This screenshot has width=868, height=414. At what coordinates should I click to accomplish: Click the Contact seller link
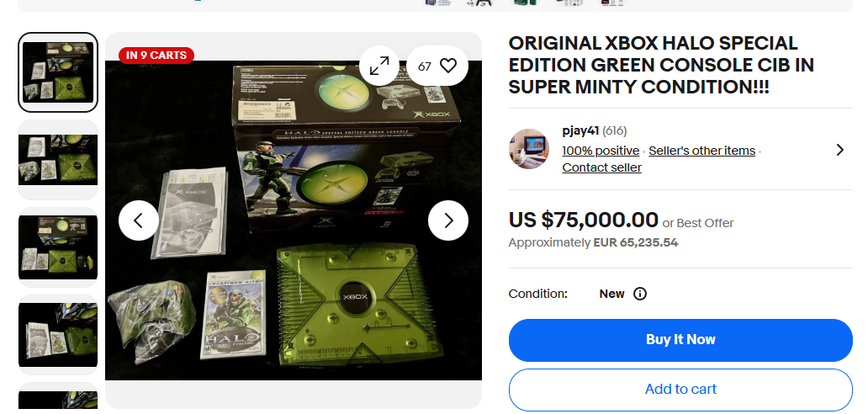click(601, 167)
